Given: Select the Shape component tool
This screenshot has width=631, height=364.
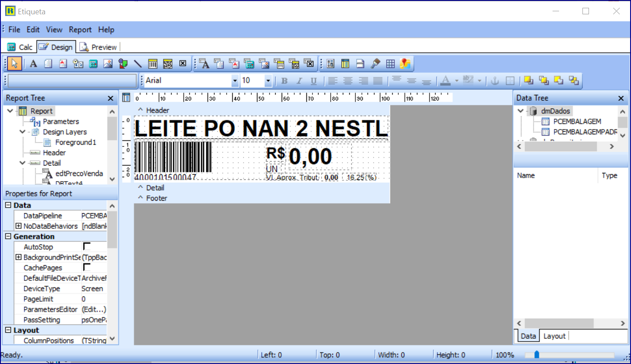Looking at the screenshot, I should pos(123,64).
